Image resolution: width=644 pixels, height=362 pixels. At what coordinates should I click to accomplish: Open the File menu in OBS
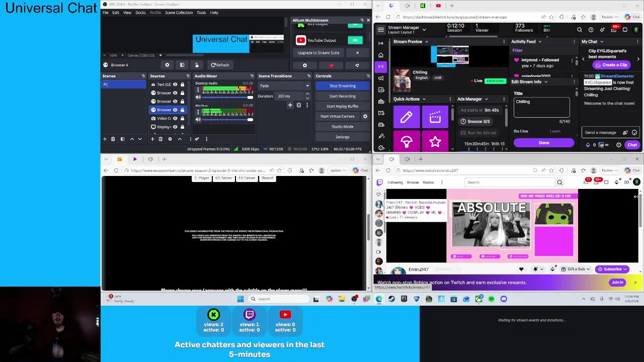click(x=106, y=13)
